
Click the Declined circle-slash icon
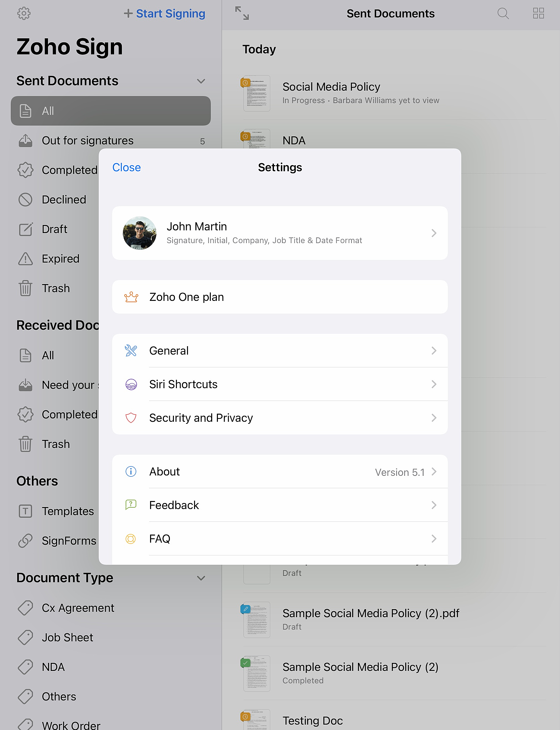pos(26,199)
